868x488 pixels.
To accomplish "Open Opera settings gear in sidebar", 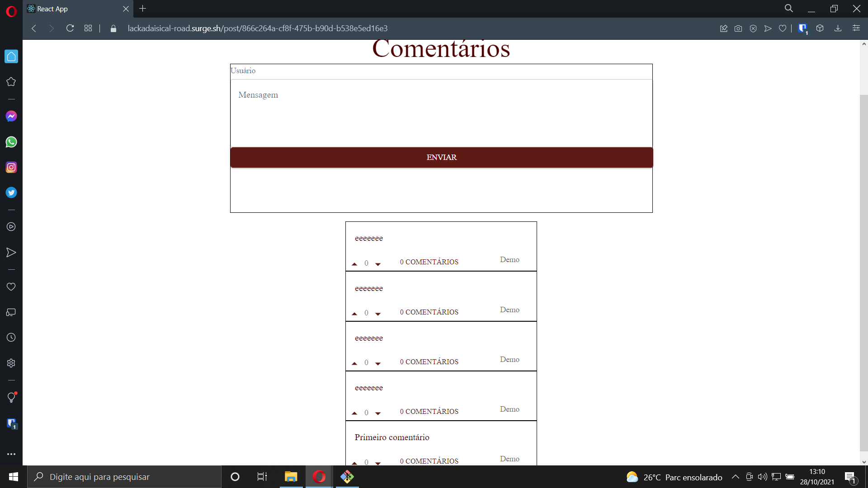I will [11, 363].
